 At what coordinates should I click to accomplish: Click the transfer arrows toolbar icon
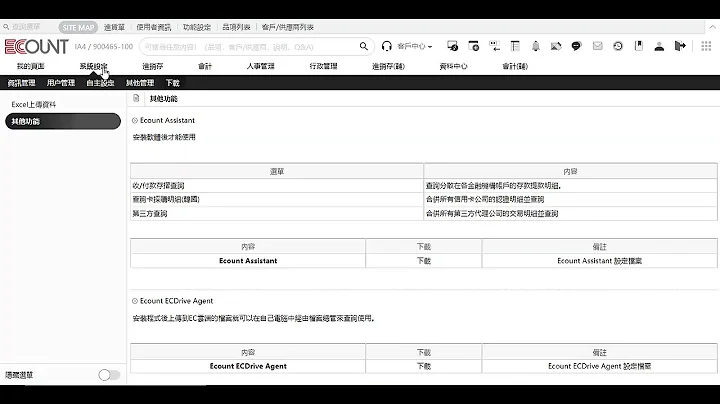[x=494, y=46]
